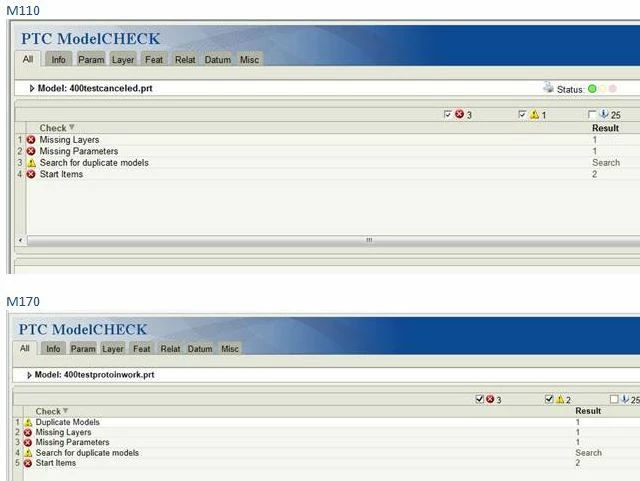This screenshot has height=481, width=640.
Task: Click Missing Layers row text in M110
Action: tap(69, 140)
